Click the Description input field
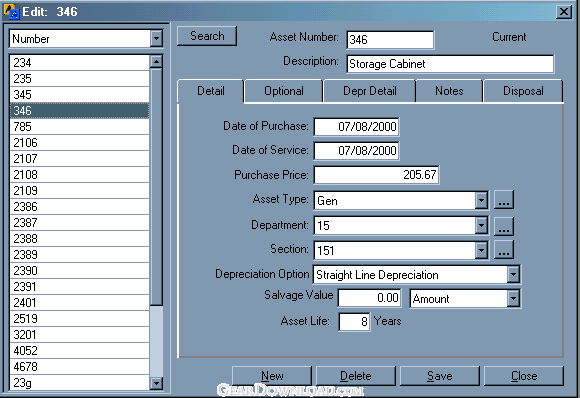 pyautogui.click(x=450, y=64)
